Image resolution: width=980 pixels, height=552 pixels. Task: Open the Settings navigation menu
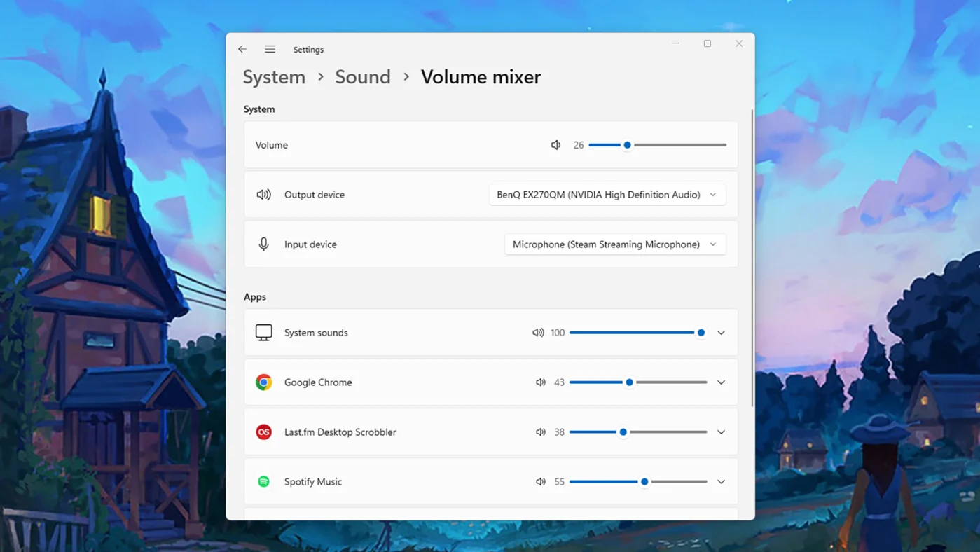[x=270, y=49]
